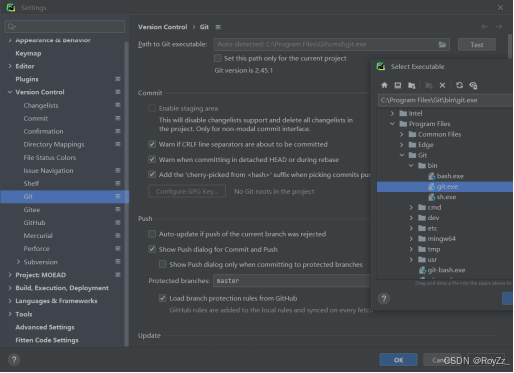Expand Languages & Frameworks section
This screenshot has width=514, height=373.
10,301
